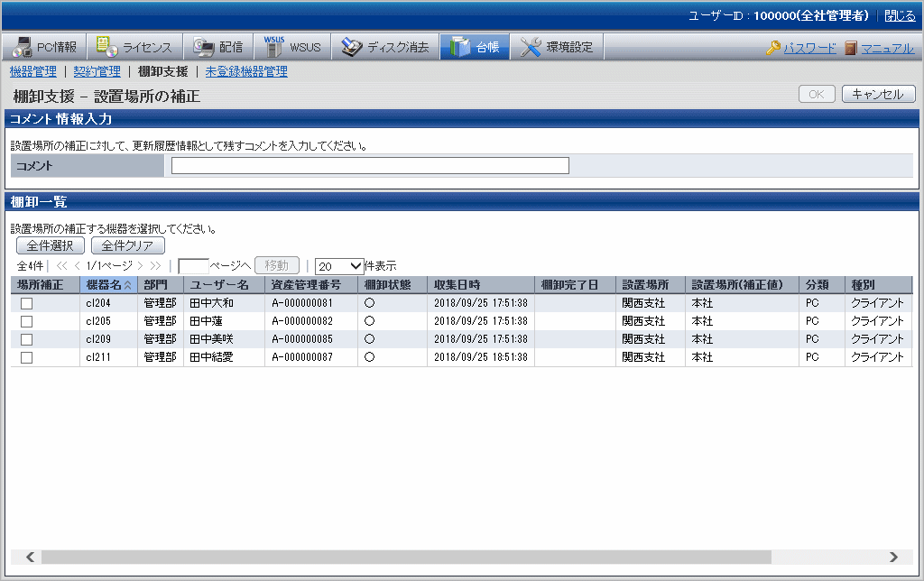Image resolution: width=924 pixels, height=581 pixels.
Task: Click the ライセンス license icon
Action: (106, 47)
